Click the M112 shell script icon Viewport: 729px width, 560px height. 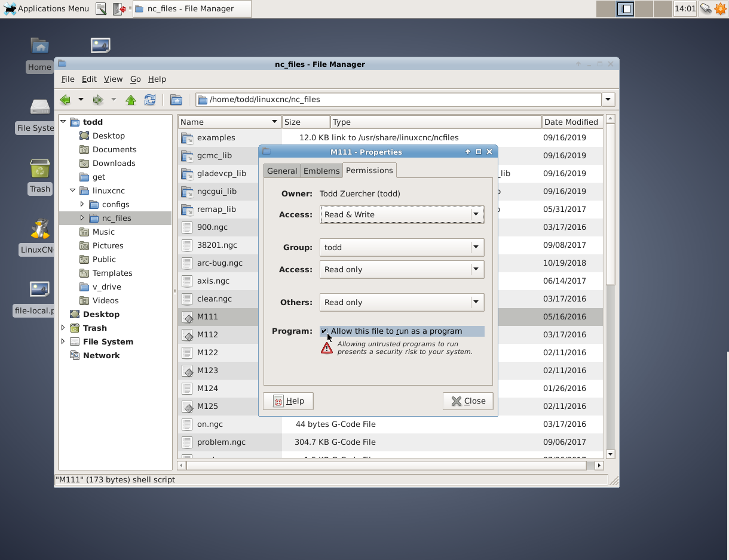[188, 335]
